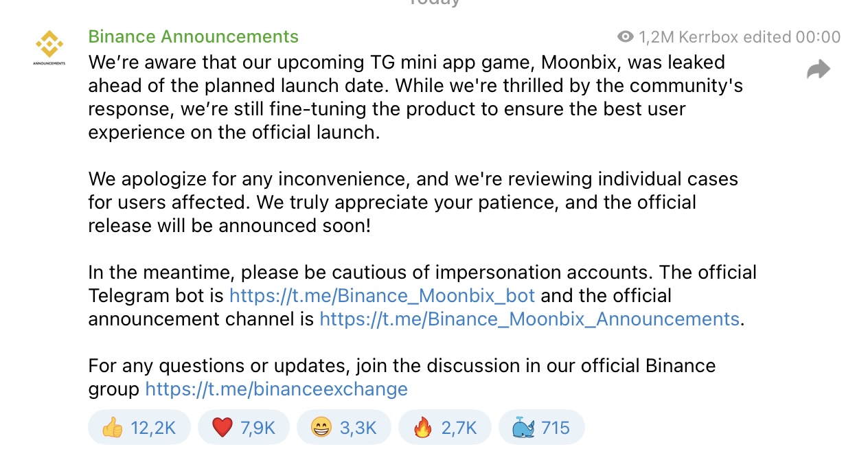The image size is (868, 460).
Task: Click the eye views icon
Action: (625, 37)
